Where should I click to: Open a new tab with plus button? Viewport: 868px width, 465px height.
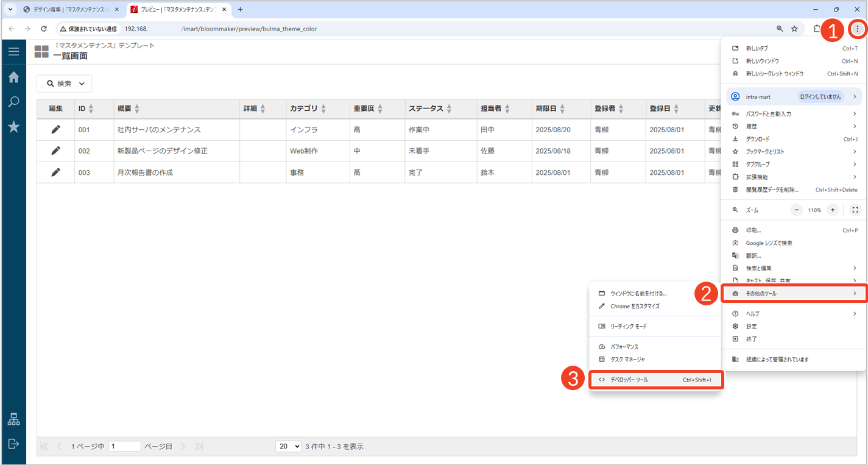point(240,10)
